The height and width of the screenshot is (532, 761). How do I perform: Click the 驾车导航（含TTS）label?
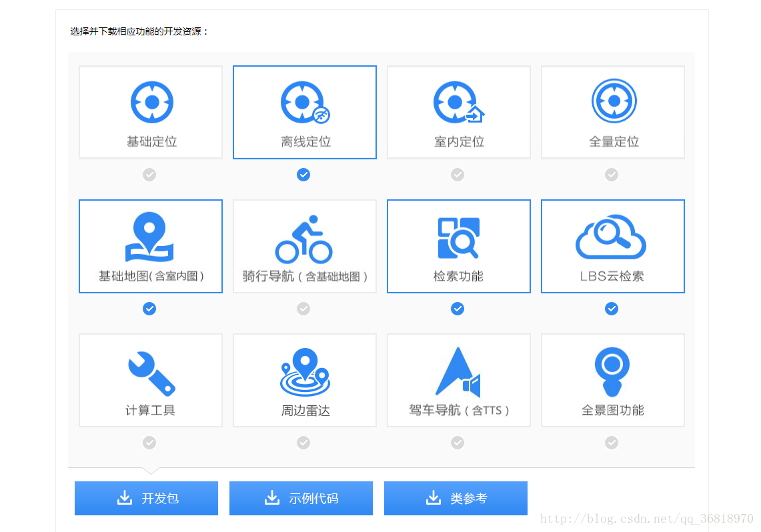459,410
